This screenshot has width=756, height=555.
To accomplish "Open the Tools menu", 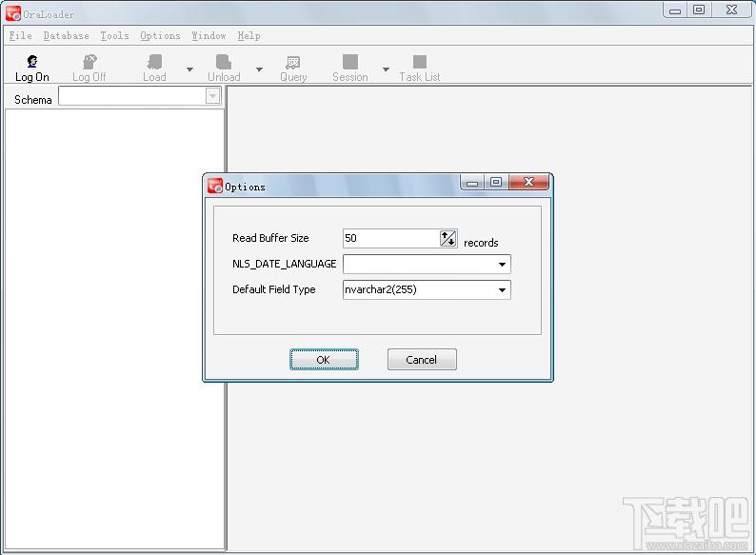I will 115,35.
